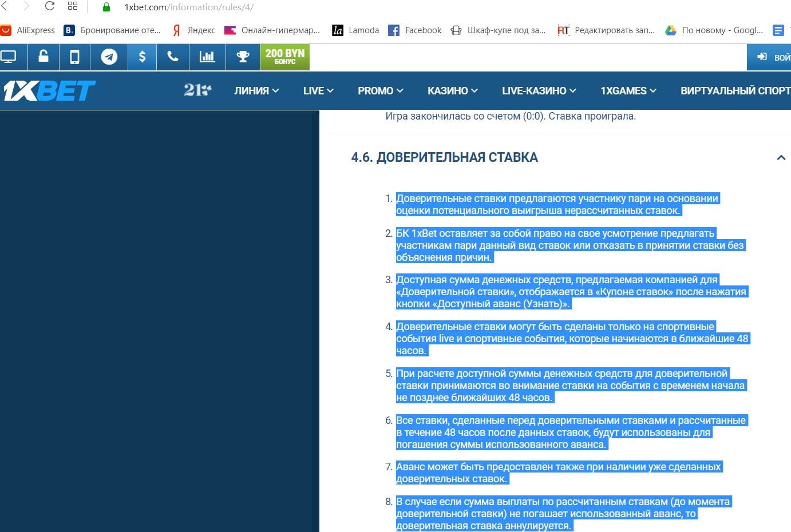
Task: Click rule 4 'Доверительные ставки могут быть сделаны'
Action: pos(573,339)
